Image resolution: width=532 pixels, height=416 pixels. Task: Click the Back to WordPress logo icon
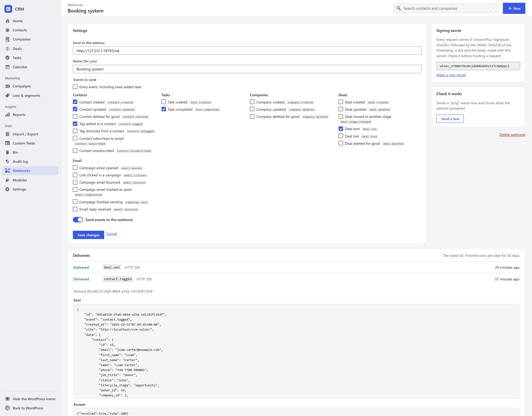[x=8, y=408]
